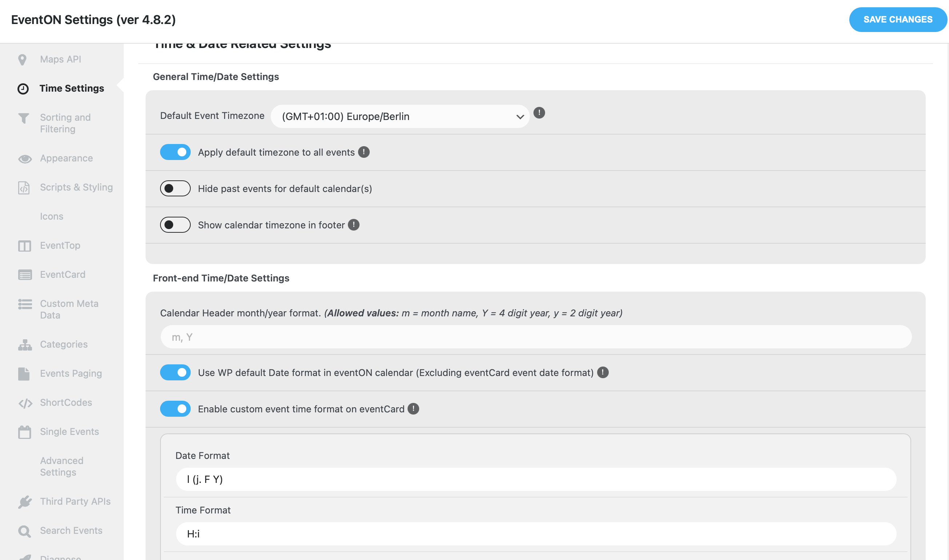Viewport: 949px width, 560px height.
Task: Disable Apply default timezone to all events
Action: click(x=175, y=152)
